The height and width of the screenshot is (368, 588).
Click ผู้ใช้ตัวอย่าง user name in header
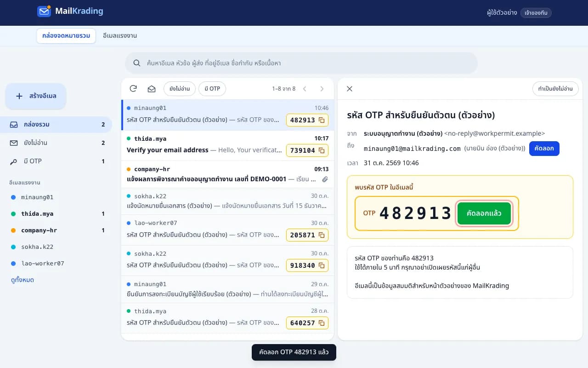click(x=502, y=13)
